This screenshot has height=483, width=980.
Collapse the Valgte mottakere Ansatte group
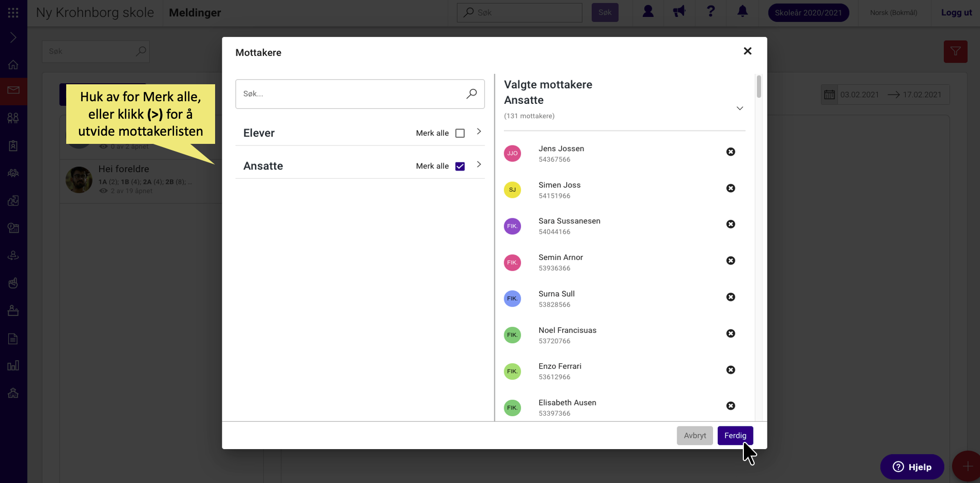pyautogui.click(x=740, y=108)
